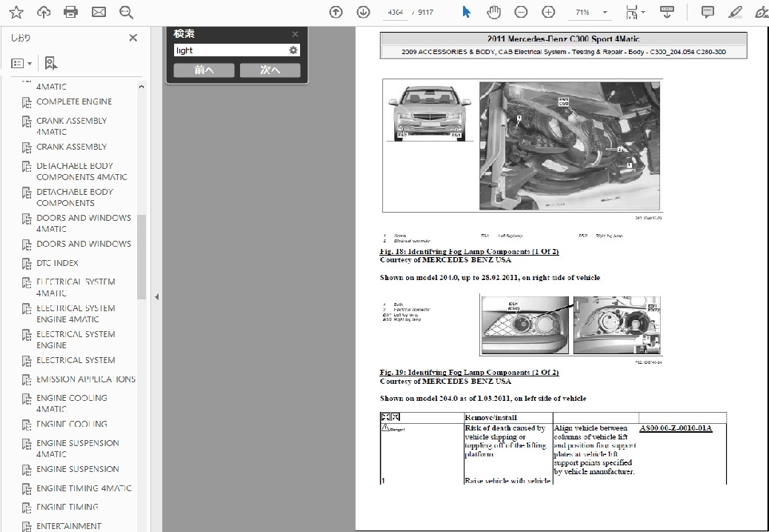Close the bookmarks panel

133,38
